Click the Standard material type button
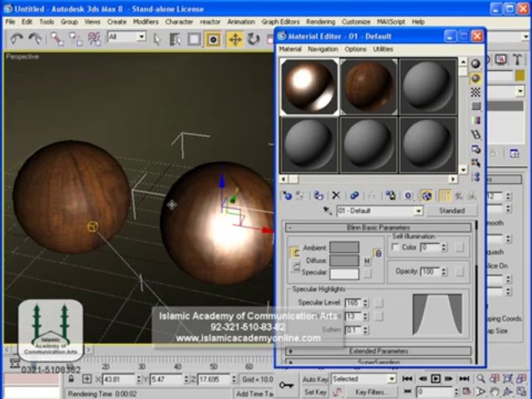532x399 pixels. [x=452, y=211]
